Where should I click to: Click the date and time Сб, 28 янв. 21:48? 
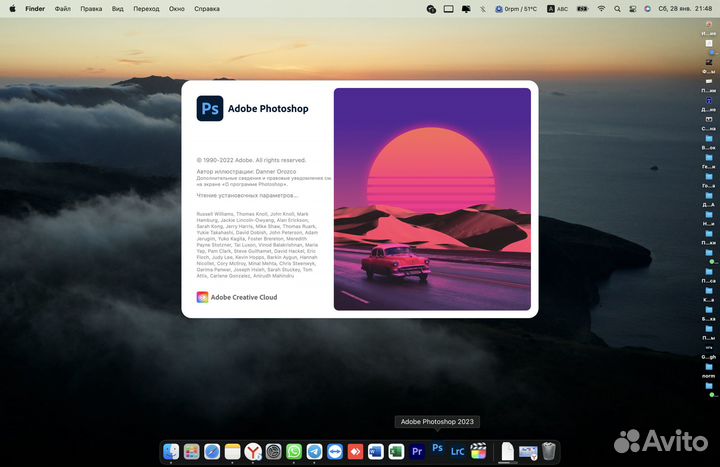point(685,9)
